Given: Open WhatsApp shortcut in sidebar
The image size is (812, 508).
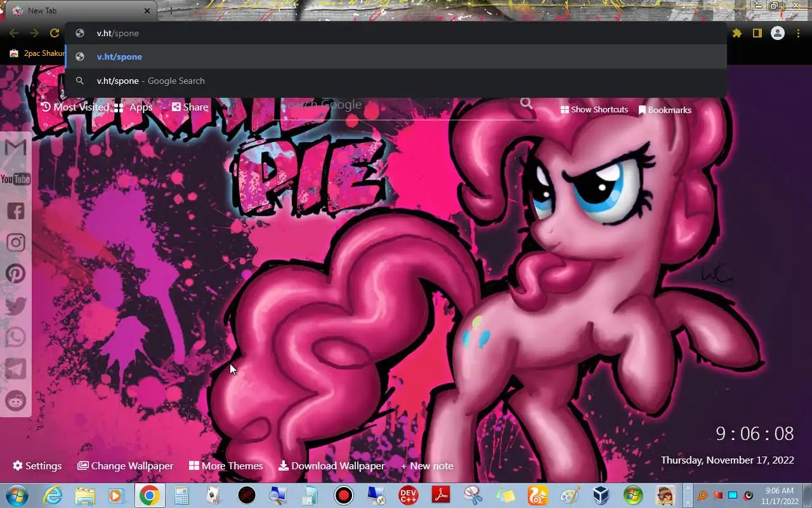Looking at the screenshot, I should [15, 337].
